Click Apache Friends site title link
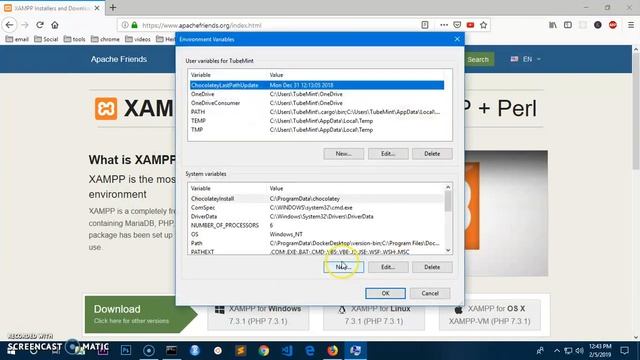This screenshot has width=640, height=360. 119,59
